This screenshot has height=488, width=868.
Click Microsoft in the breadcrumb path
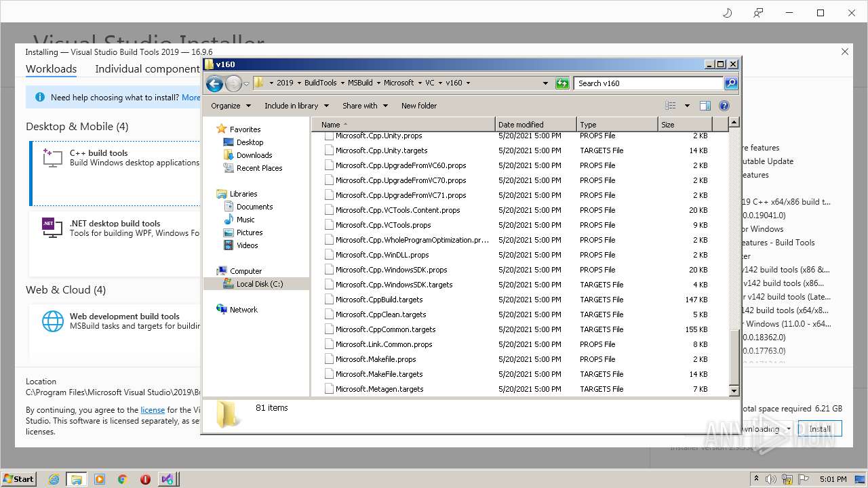click(x=399, y=83)
